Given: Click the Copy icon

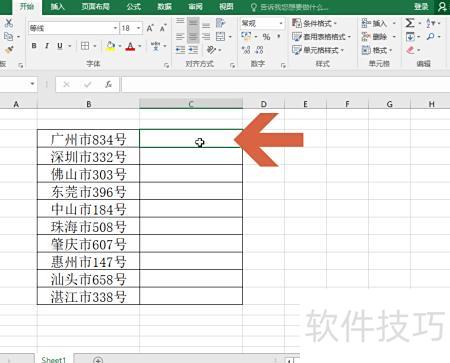Looking at the screenshot, I should click(8, 36).
